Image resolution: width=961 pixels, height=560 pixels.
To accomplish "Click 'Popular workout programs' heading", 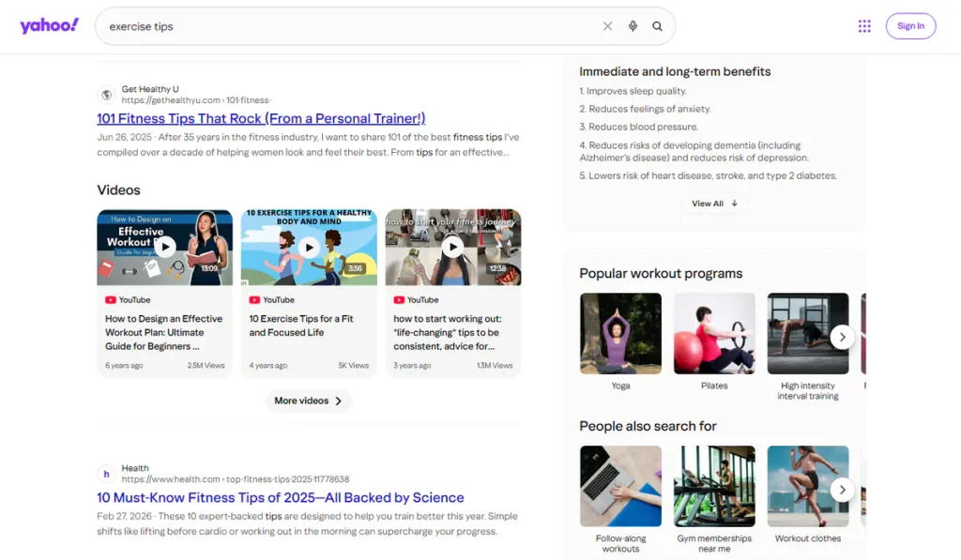I will pos(661,273).
